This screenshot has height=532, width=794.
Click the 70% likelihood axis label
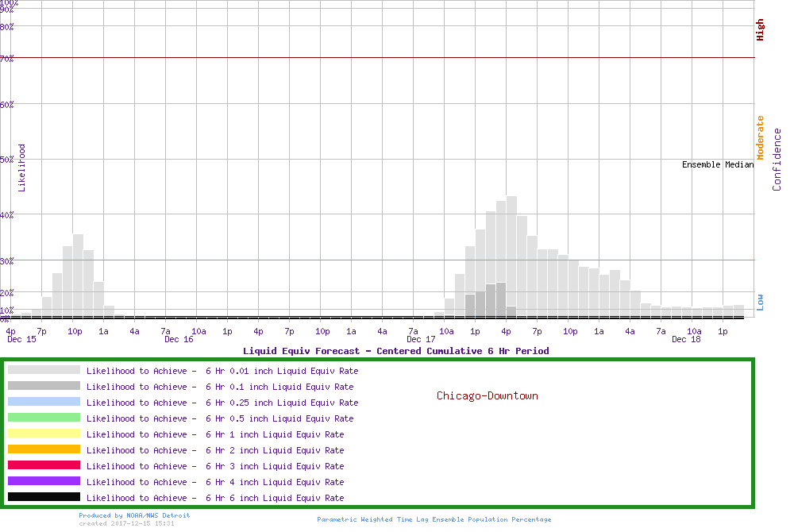tap(7, 59)
